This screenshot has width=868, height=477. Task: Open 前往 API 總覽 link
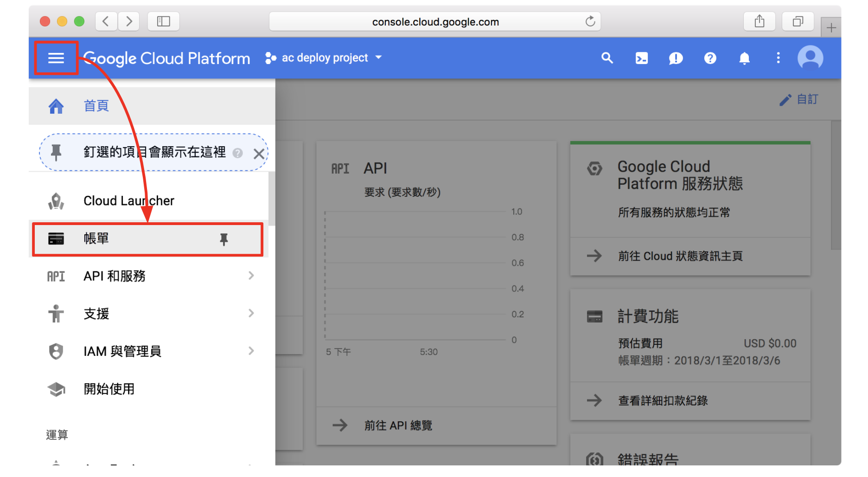[398, 425]
